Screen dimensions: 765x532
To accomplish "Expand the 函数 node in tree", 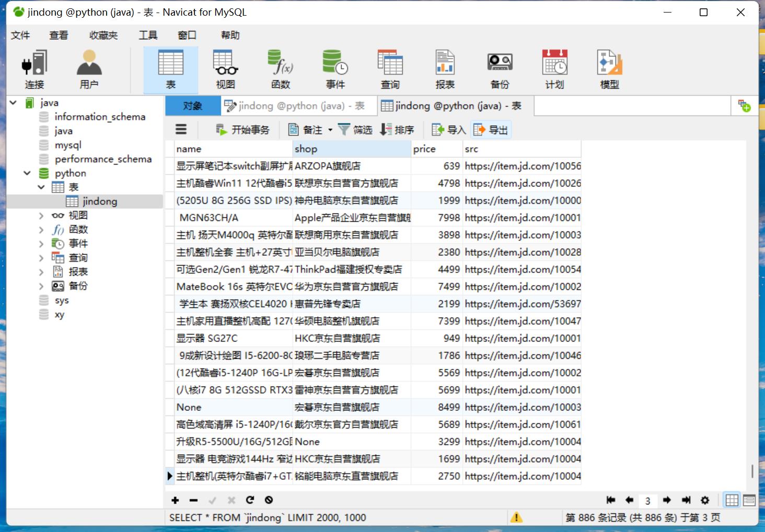I will 41,229.
